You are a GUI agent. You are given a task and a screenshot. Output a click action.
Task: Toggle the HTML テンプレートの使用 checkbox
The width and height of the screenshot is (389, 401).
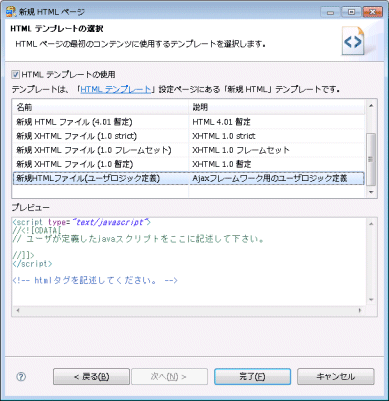[16, 74]
